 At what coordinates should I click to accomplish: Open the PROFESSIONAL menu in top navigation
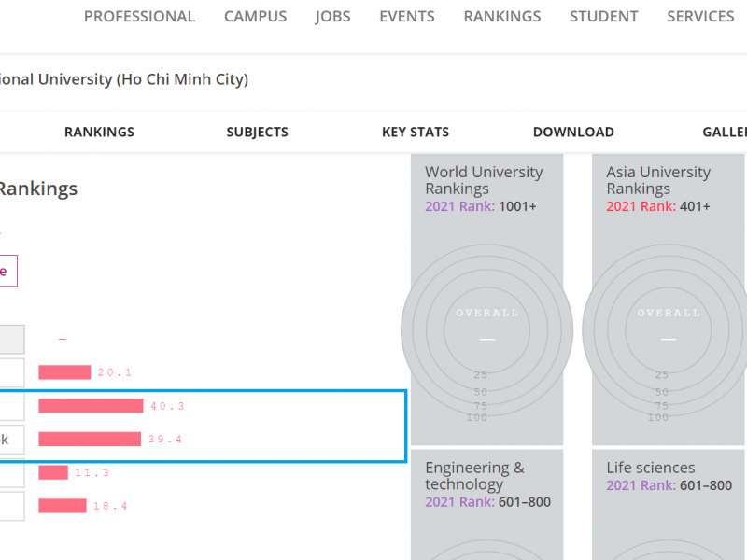click(x=139, y=17)
